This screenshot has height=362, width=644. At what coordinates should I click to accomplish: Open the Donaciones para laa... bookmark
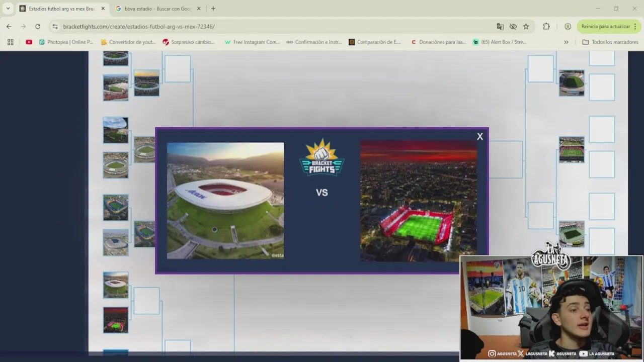click(x=438, y=42)
